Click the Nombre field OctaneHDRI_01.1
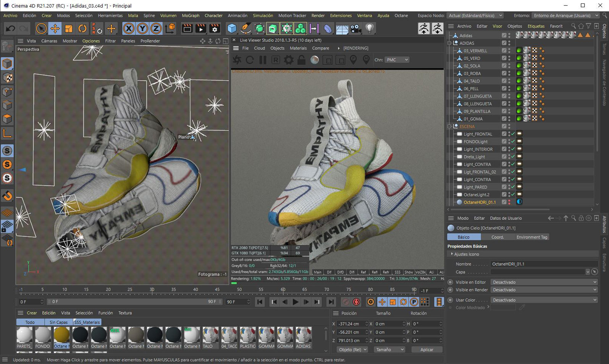 [x=544, y=264]
